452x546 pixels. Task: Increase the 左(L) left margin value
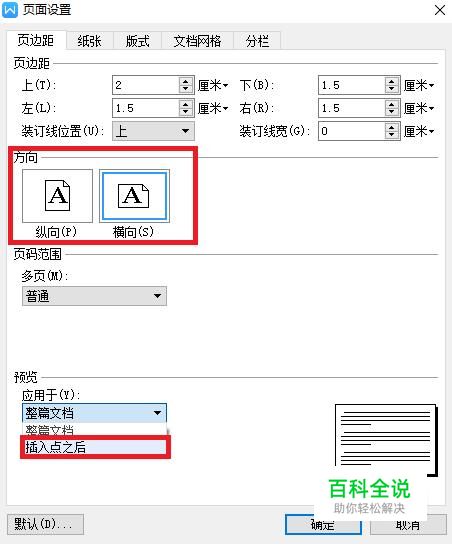[186, 104]
